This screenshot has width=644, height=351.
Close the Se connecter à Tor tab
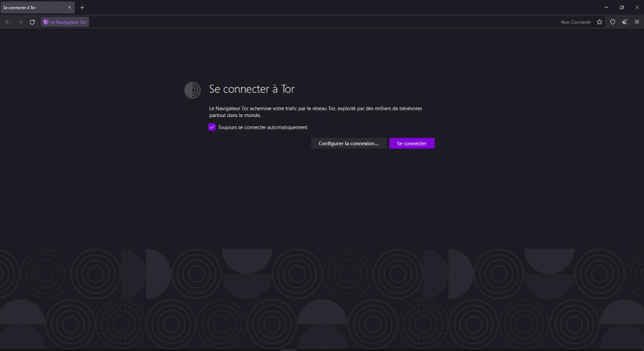pos(69,8)
